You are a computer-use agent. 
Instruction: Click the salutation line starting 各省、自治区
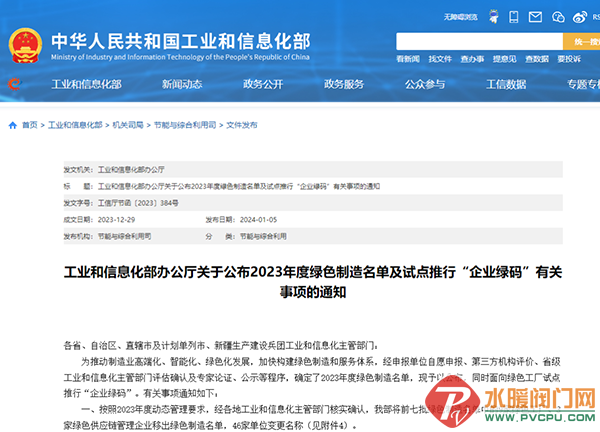[x=220, y=346]
